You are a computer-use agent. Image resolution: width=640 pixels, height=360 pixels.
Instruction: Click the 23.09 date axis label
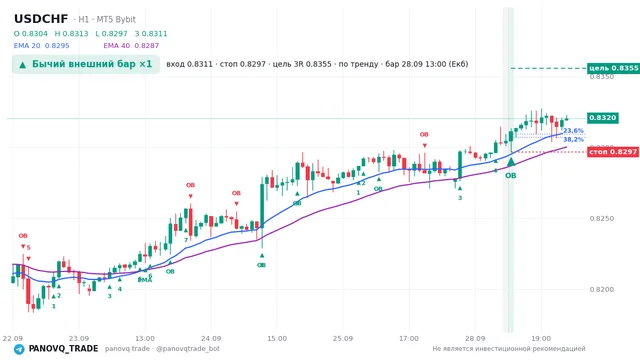click(79, 338)
